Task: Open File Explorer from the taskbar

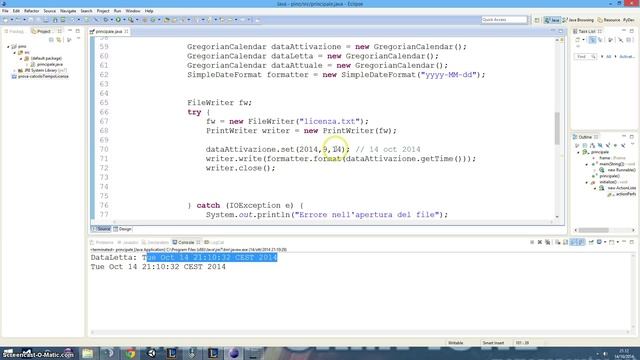Action: 88,353
